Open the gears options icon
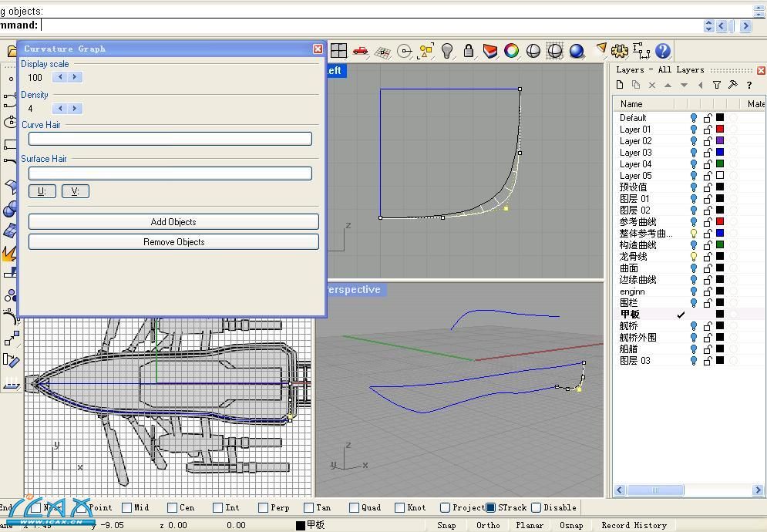This screenshot has width=767, height=532. pyautogui.click(x=619, y=51)
